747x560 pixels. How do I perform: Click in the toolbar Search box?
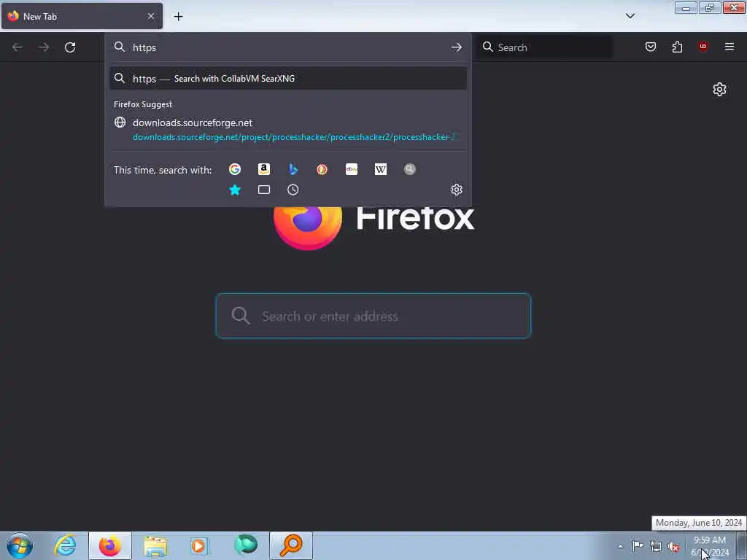[546, 47]
